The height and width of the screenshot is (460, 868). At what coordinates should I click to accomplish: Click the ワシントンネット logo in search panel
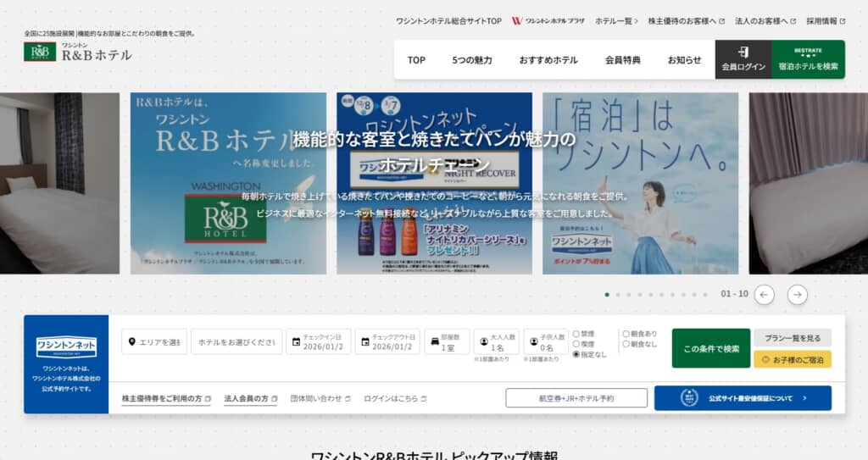(66, 347)
